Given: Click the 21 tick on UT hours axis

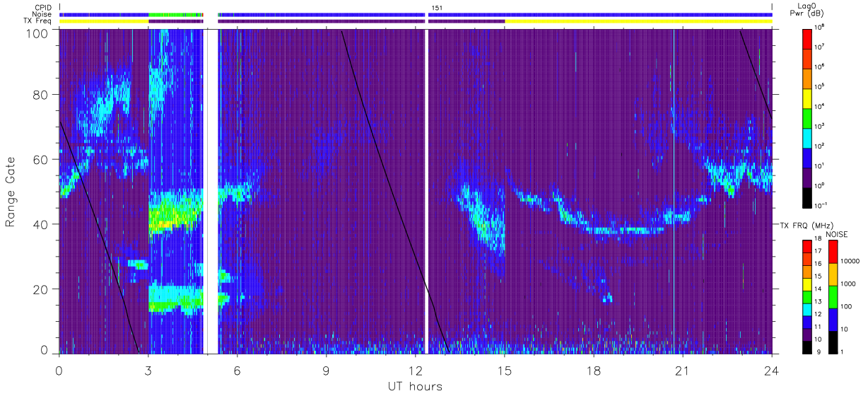Looking at the screenshot, I should pyautogui.click(x=683, y=370).
